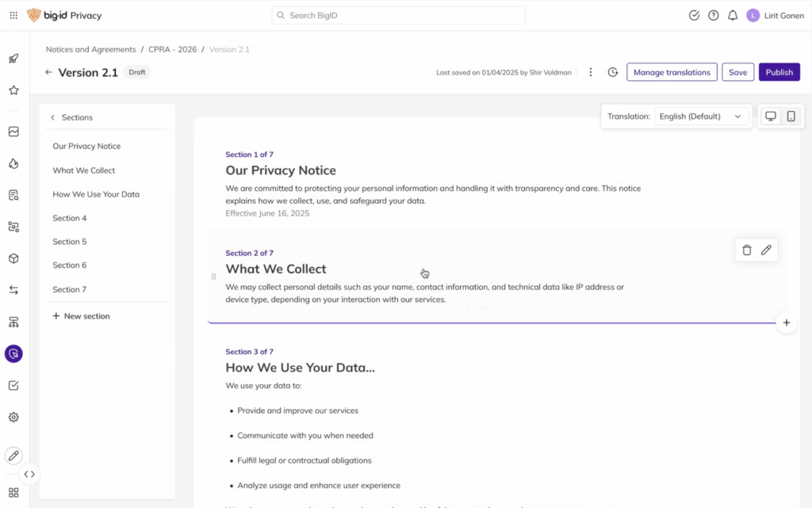812x508 pixels.
Task: Open the help question mark icon
Action: click(714, 15)
